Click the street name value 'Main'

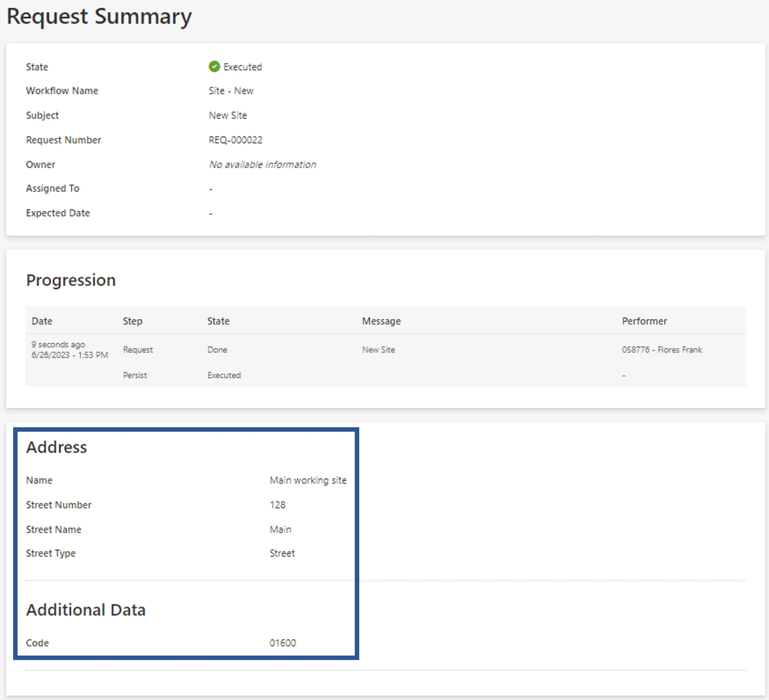(x=280, y=530)
